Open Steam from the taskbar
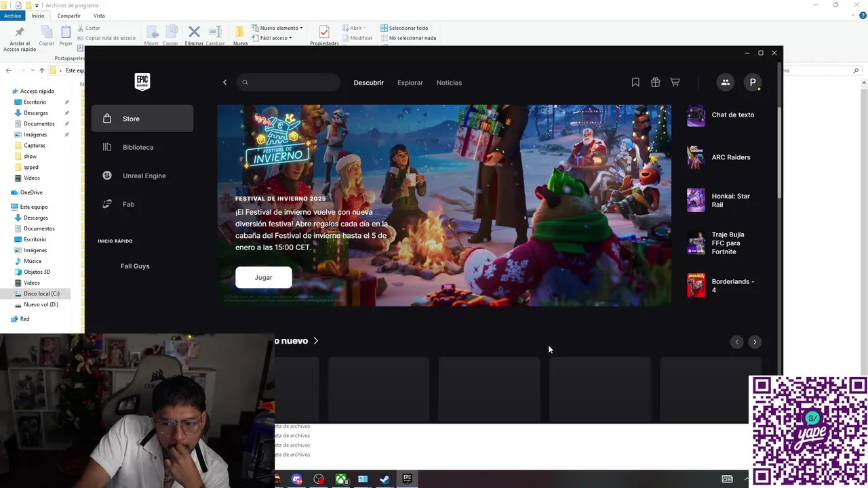The width and height of the screenshot is (868, 488). click(x=384, y=479)
